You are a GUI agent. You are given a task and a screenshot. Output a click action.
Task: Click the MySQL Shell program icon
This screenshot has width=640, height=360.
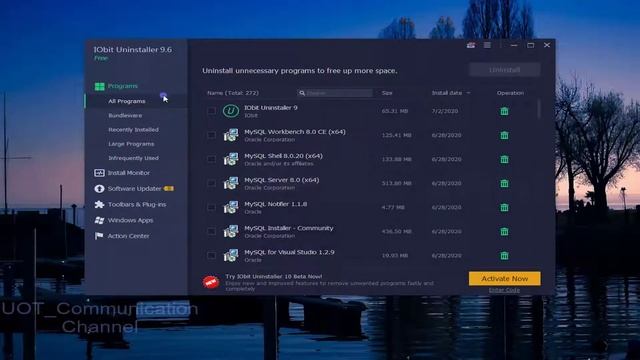pos(231,159)
